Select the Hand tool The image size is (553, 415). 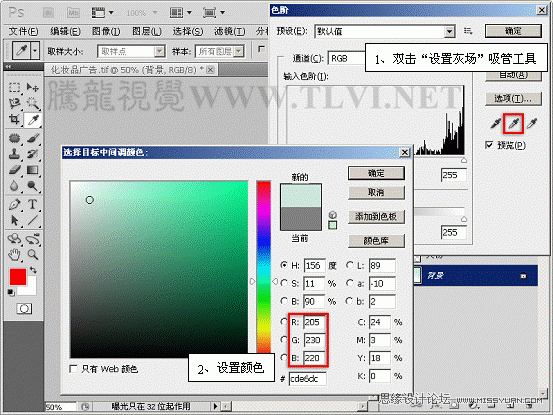click(x=15, y=255)
